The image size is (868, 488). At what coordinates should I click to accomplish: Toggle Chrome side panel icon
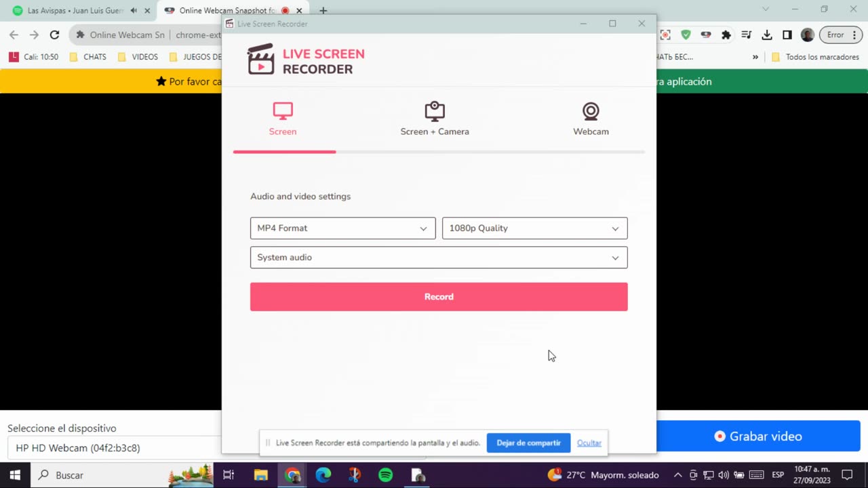(787, 35)
